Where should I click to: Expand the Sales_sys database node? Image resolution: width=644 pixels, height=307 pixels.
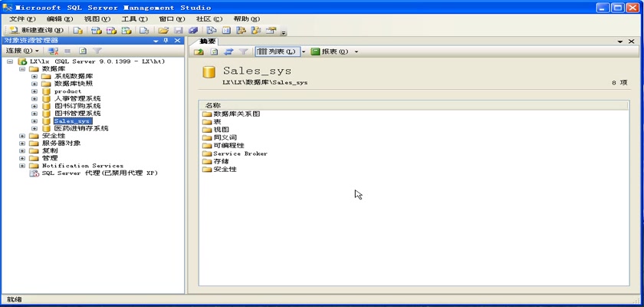click(34, 121)
